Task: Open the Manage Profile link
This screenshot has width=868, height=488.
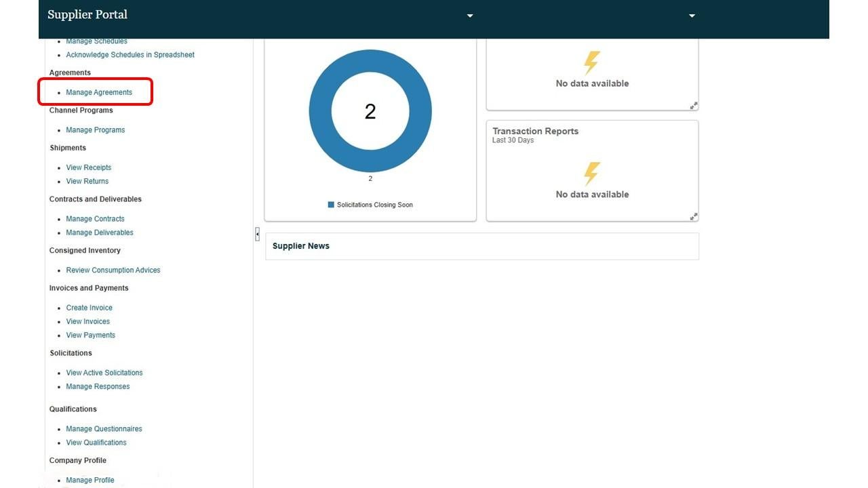Action: tap(90, 481)
